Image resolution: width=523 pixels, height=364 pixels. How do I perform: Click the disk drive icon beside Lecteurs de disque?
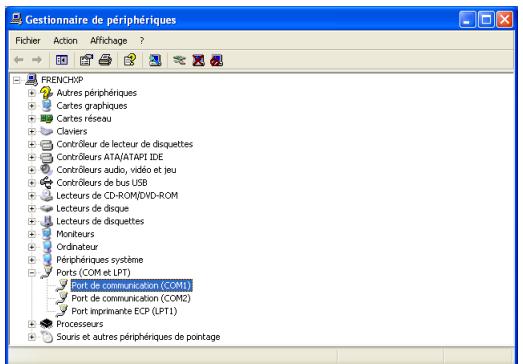coord(46,209)
